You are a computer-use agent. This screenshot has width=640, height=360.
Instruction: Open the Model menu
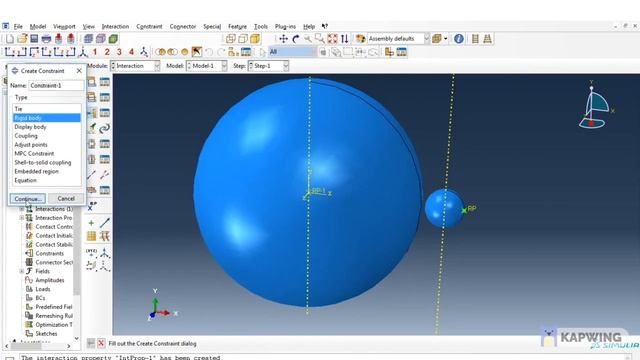coord(38,27)
